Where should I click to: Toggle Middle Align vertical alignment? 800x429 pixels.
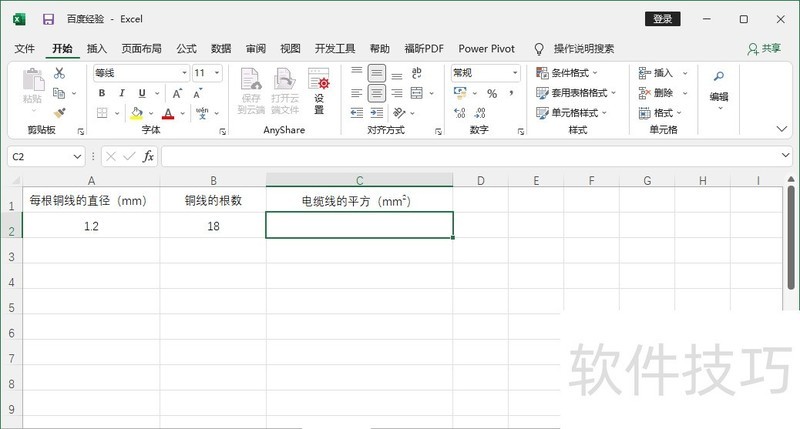pyautogui.click(x=377, y=73)
